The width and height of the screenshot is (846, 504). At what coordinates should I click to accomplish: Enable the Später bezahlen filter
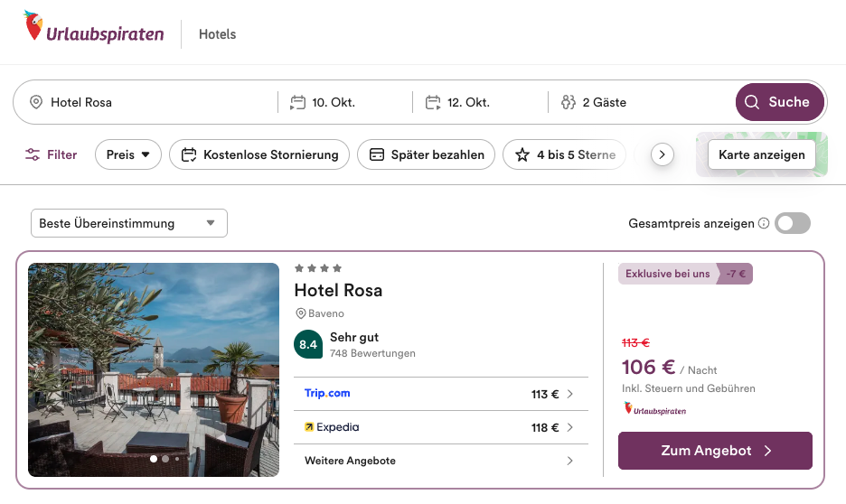427,154
